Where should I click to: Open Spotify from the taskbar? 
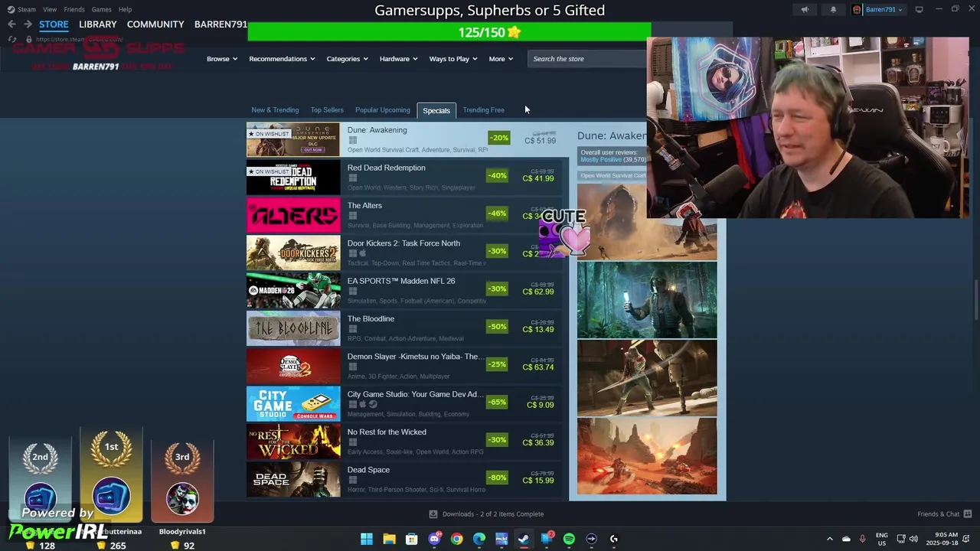tap(569, 539)
